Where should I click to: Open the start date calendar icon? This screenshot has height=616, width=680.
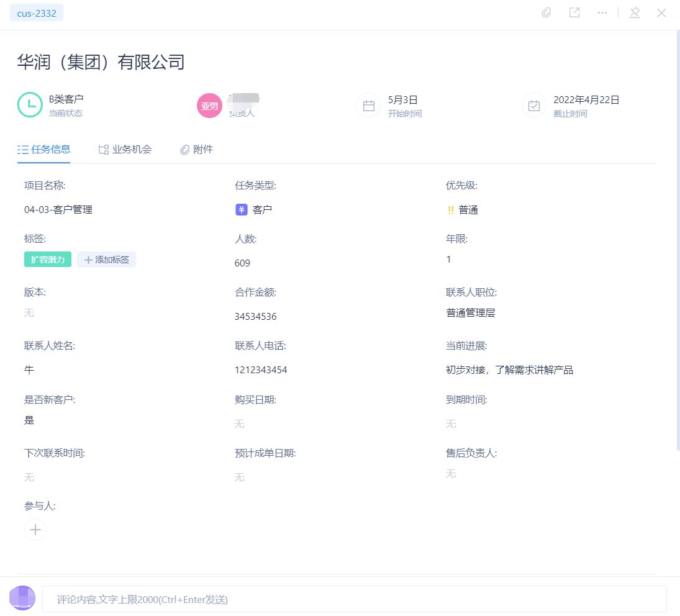[x=369, y=106]
